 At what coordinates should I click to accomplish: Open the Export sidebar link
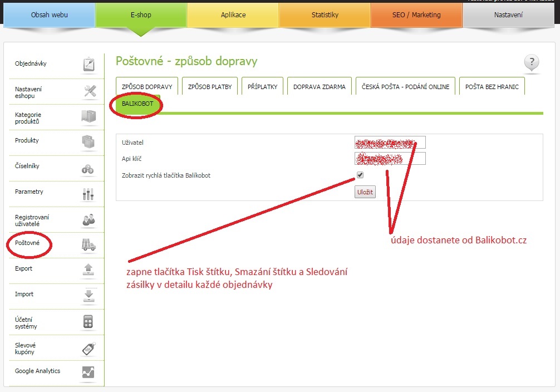click(23, 268)
